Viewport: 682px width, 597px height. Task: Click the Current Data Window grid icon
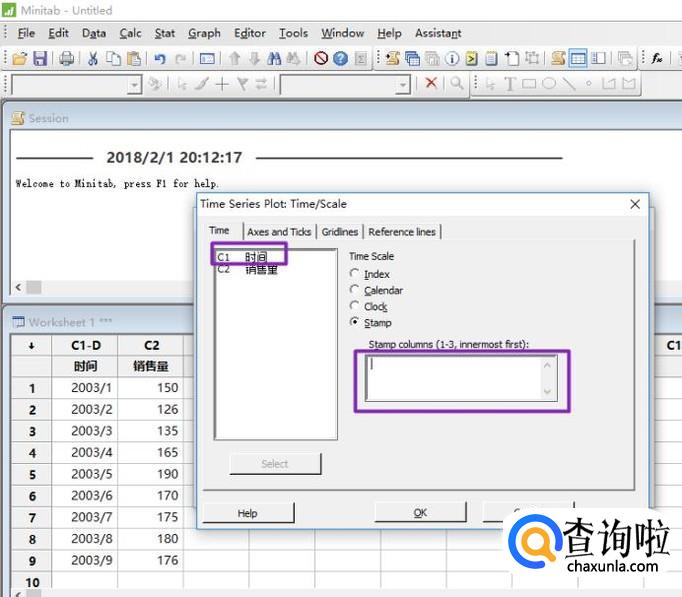578,58
